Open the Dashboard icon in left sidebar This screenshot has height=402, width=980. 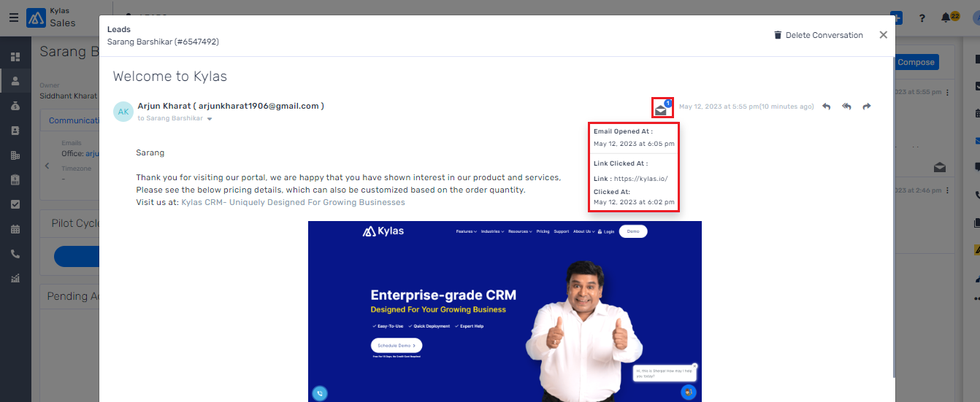(15, 57)
